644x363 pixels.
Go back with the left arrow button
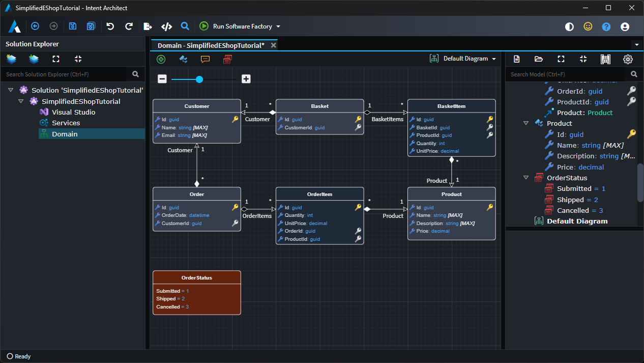[35, 26]
